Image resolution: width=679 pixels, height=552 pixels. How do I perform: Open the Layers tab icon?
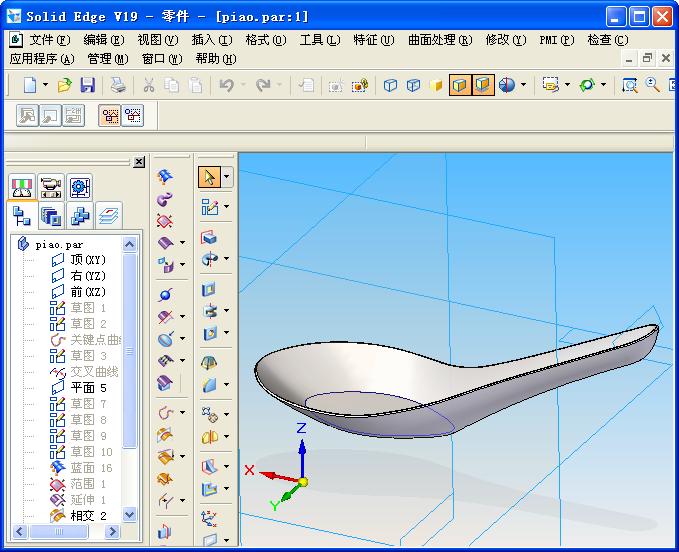(108, 216)
